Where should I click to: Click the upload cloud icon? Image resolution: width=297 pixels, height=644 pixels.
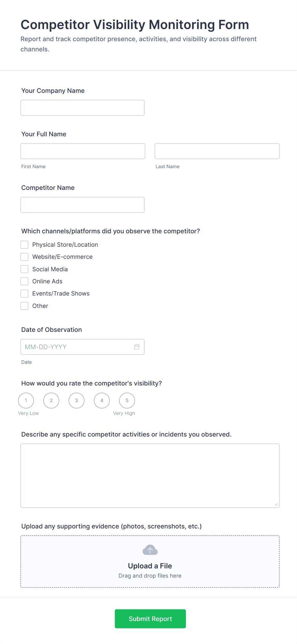pos(150,550)
